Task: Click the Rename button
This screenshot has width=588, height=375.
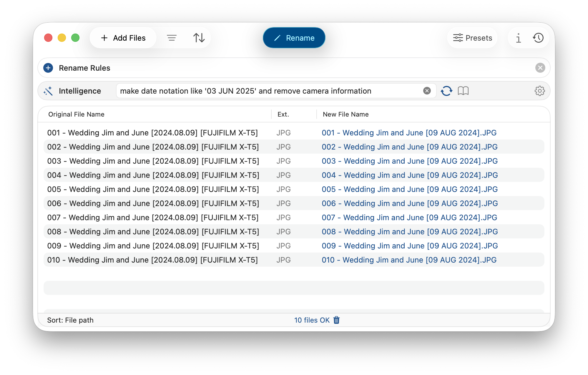Action: point(294,38)
